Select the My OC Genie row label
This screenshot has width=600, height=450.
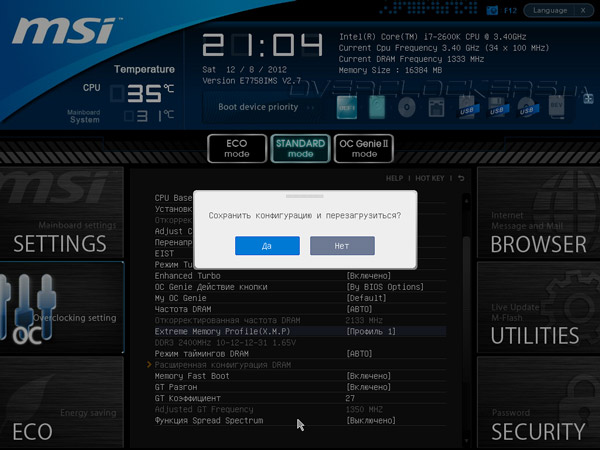tap(181, 298)
